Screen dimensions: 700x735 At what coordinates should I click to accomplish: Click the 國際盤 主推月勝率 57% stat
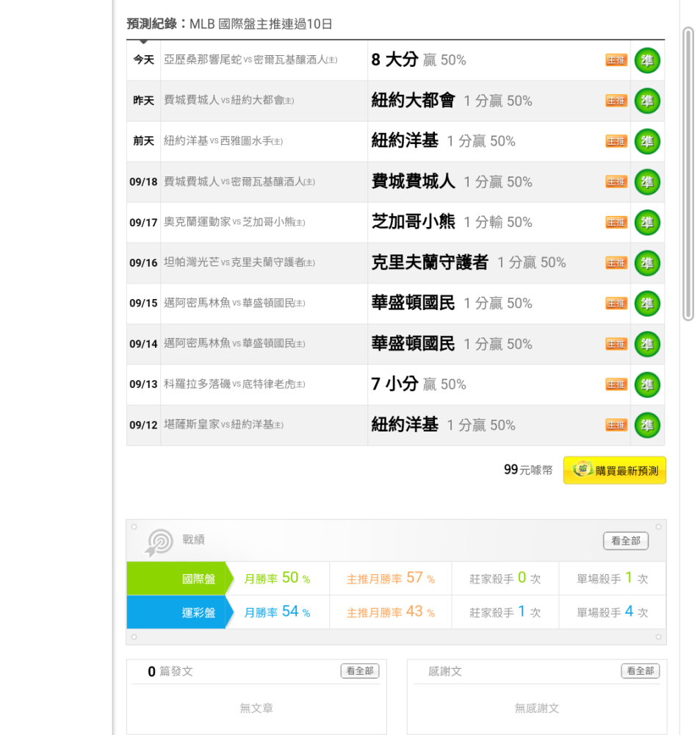(x=391, y=578)
